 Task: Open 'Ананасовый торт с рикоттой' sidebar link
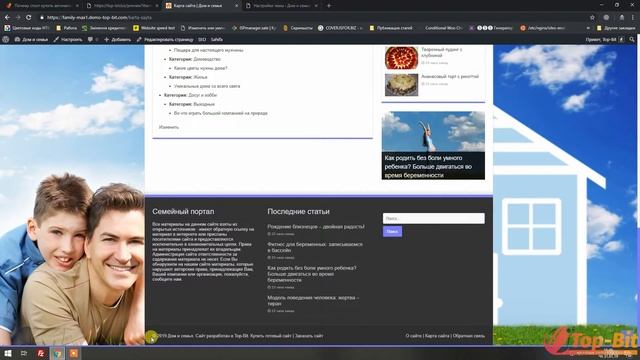(x=450, y=76)
